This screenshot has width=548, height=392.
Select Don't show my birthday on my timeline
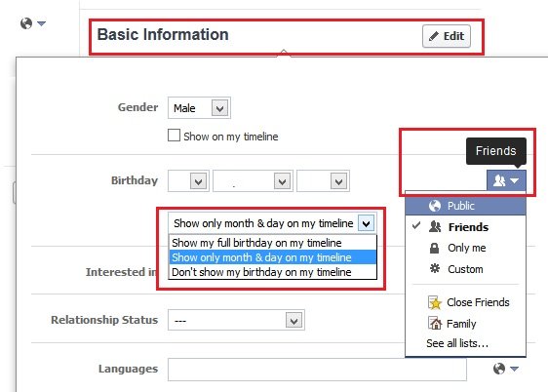[x=273, y=272]
